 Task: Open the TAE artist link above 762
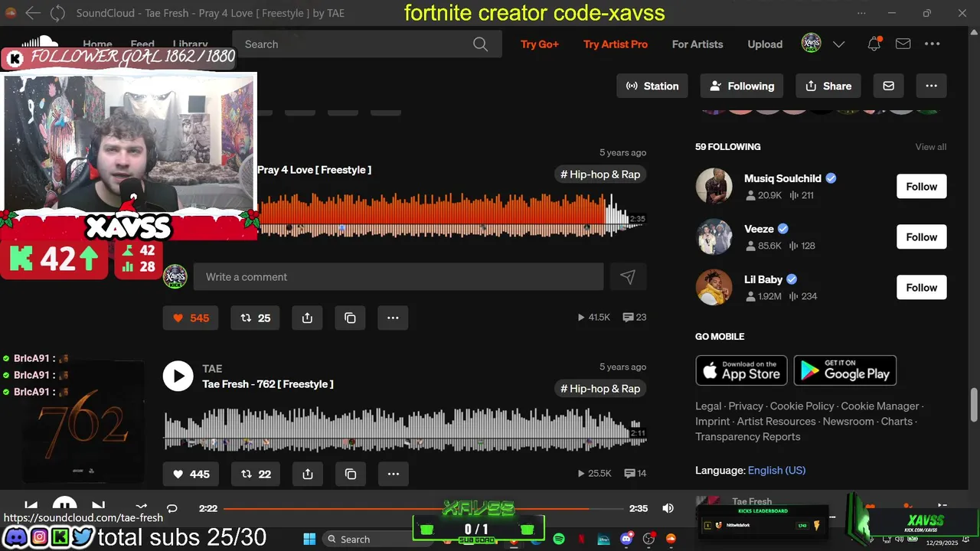212,369
